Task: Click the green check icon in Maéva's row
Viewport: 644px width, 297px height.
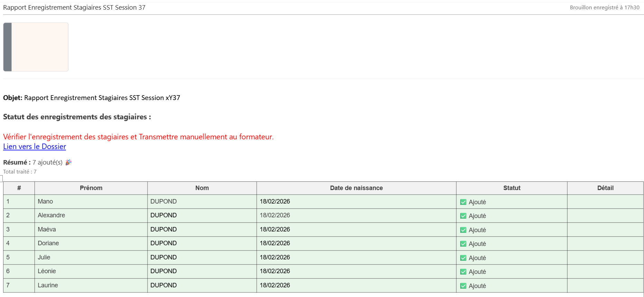Action: pyautogui.click(x=463, y=230)
